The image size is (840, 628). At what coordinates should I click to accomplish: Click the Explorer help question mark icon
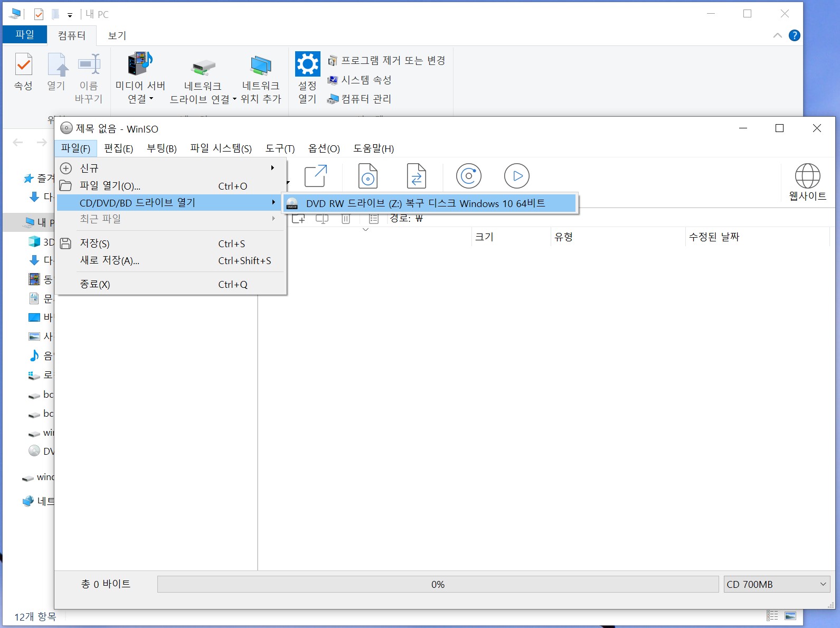[794, 35]
